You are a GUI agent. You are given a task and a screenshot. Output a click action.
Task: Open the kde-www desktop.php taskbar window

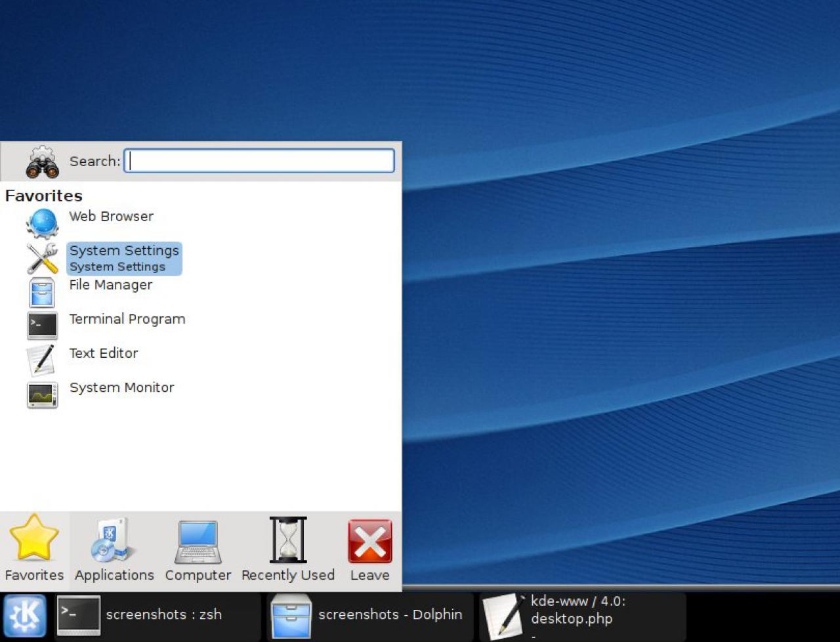(583, 616)
